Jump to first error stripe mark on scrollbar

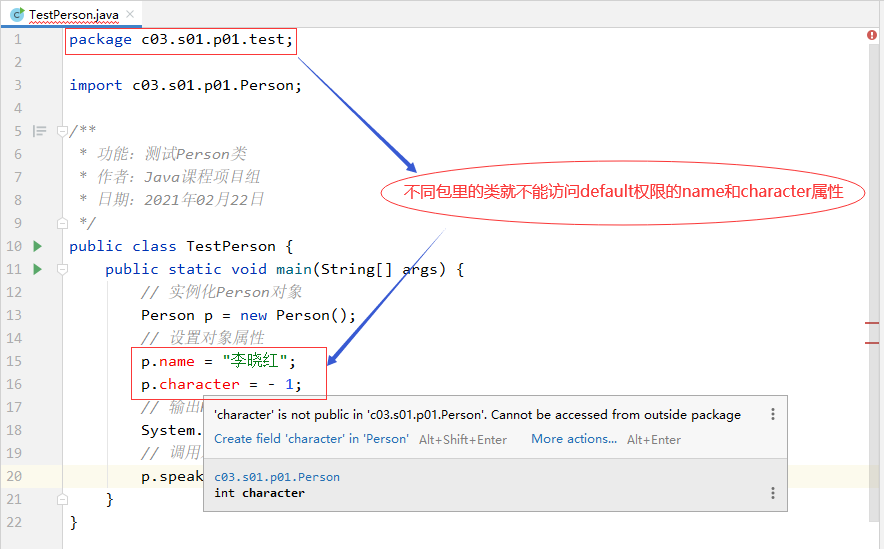[x=872, y=323]
